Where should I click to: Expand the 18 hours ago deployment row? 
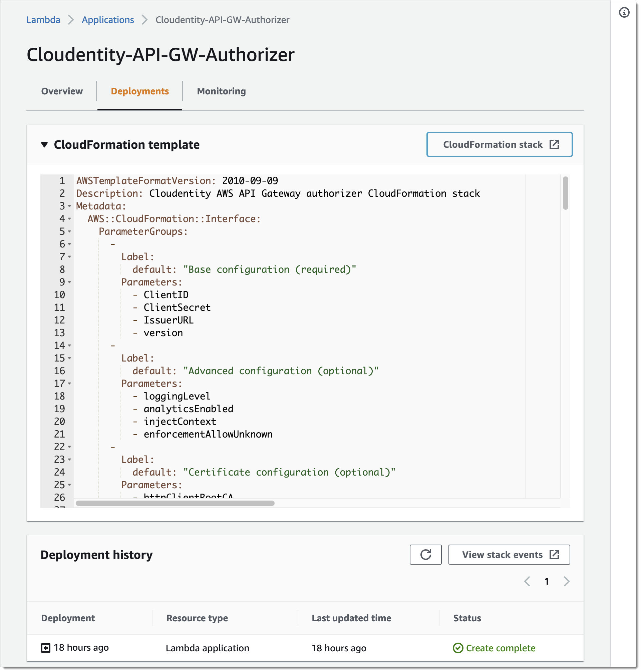click(x=45, y=648)
